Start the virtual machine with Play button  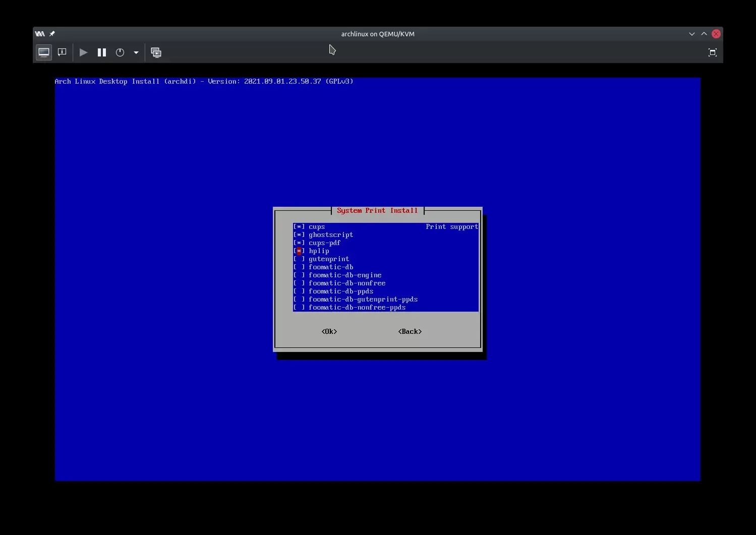84,52
